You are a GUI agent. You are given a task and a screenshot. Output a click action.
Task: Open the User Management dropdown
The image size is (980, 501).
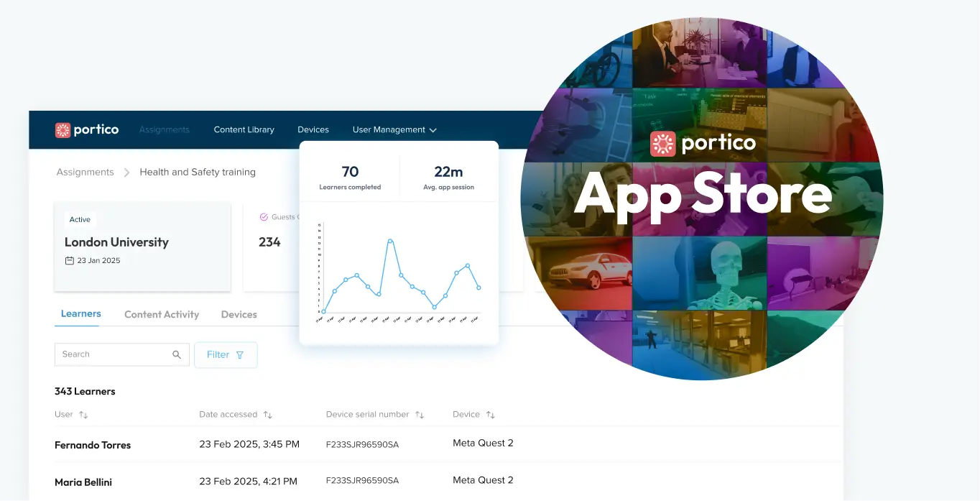pyautogui.click(x=394, y=129)
